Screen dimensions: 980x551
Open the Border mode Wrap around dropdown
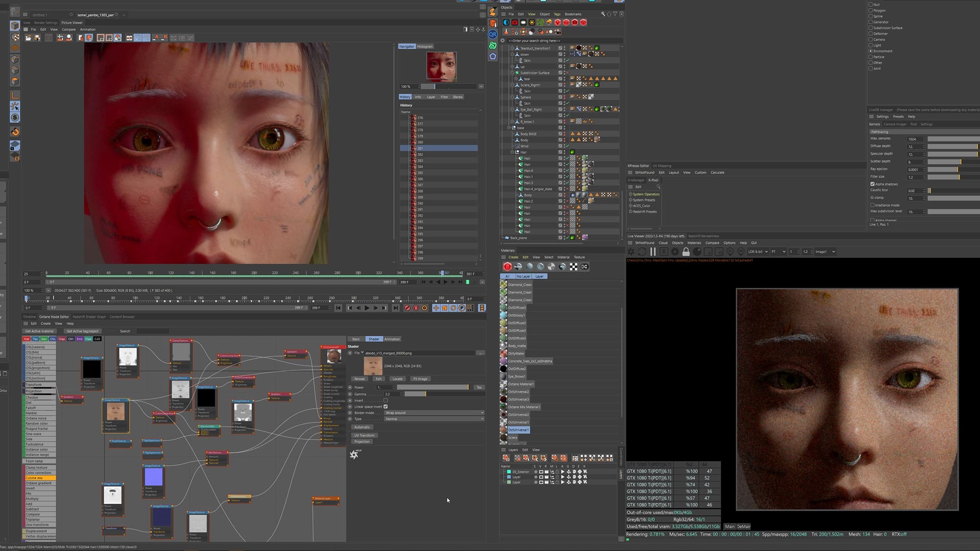tap(434, 413)
